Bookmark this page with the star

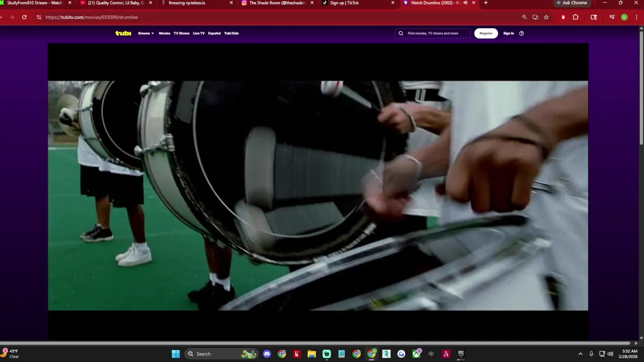click(546, 17)
